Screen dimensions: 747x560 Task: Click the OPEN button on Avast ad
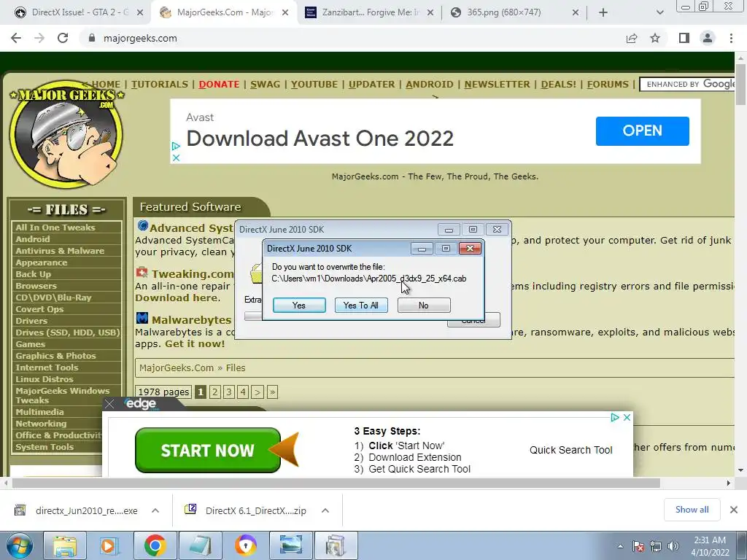point(642,131)
